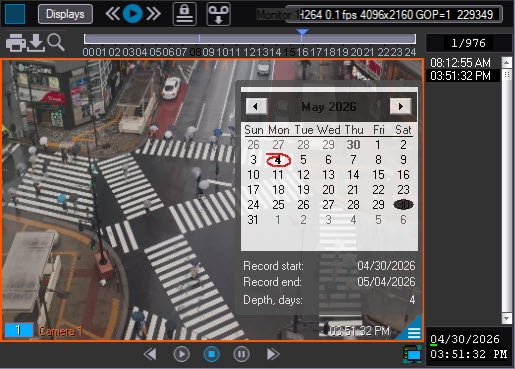The width and height of the screenshot is (515, 369).
Task: Select the circled date May 4
Action: (x=278, y=160)
